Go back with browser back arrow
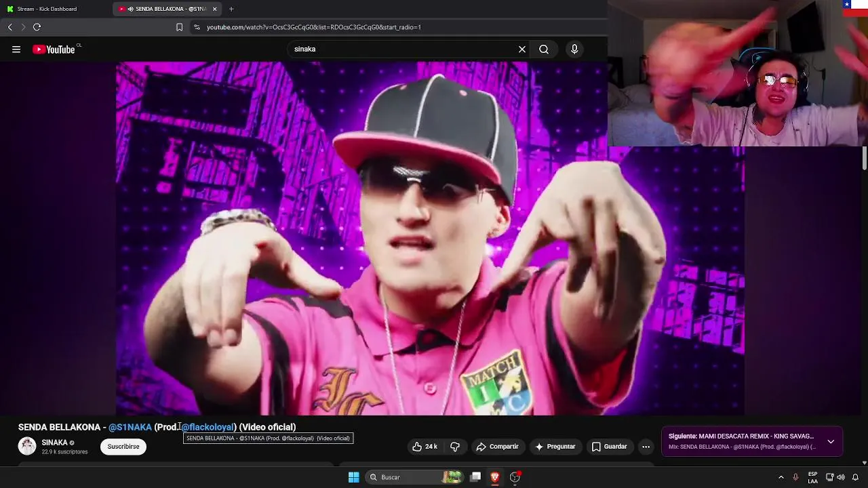Screen dimensions: 868x488 point(9,27)
